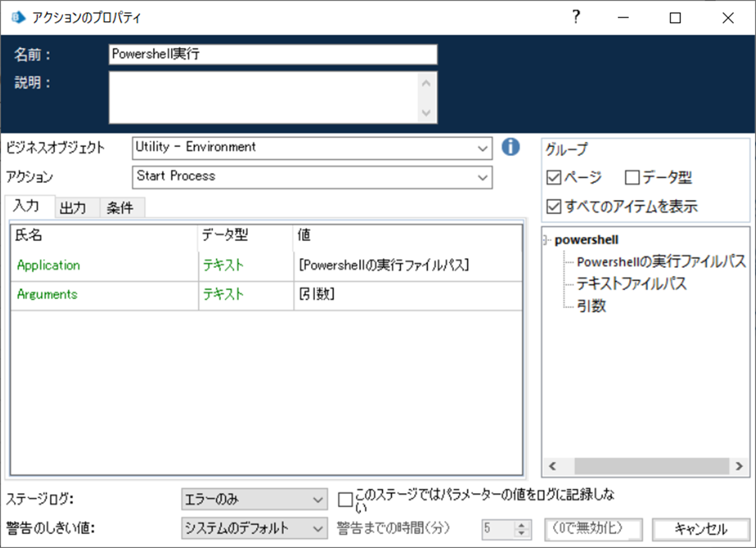Click the データ型 column header

click(x=246, y=236)
